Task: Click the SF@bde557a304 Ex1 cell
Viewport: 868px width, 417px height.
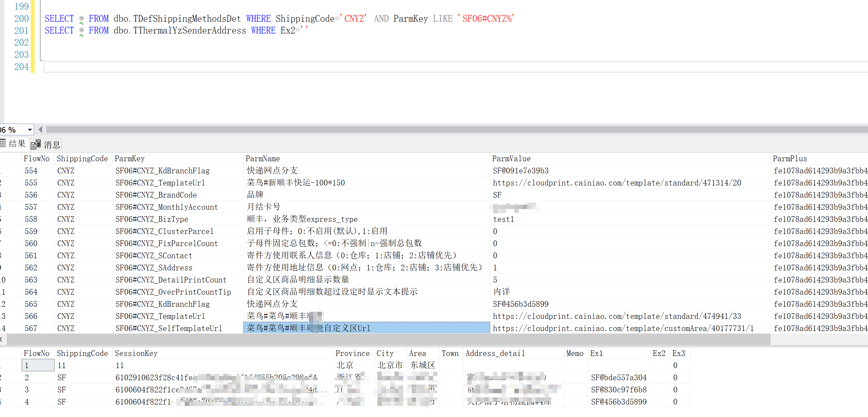Action: point(619,377)
